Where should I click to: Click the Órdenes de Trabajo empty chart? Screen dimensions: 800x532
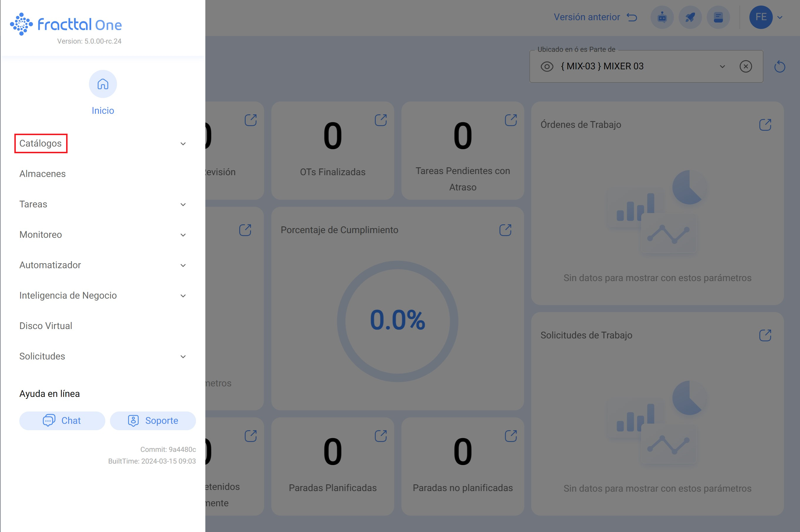[x=657, y=212]
